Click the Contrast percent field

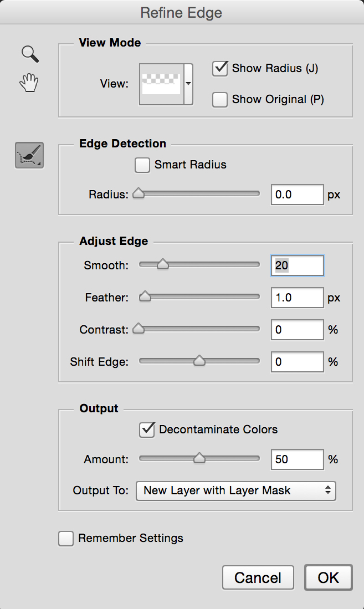pyautogui.click(x=297, y=330)
